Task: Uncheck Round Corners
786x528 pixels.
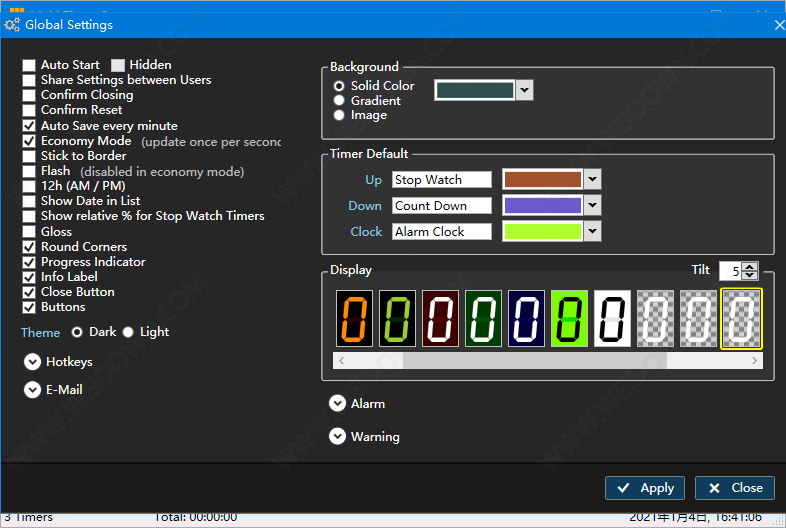Action: [29, 247]
